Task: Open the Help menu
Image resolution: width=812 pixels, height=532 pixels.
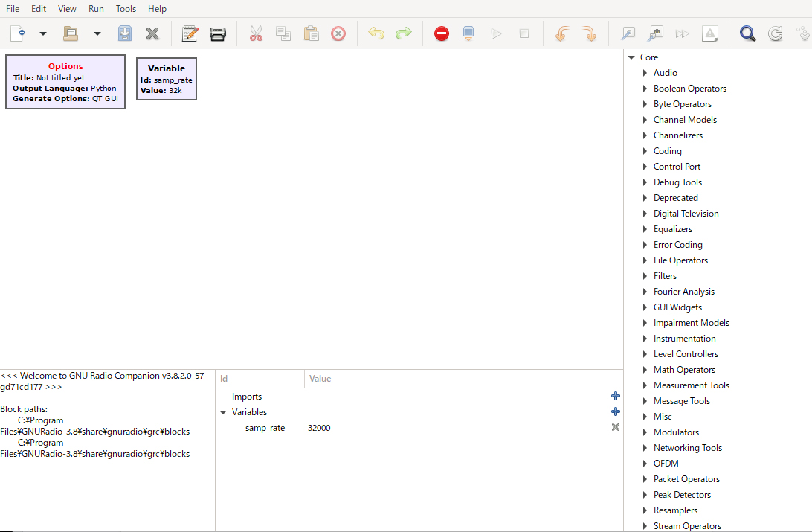Action: [157, 9]
